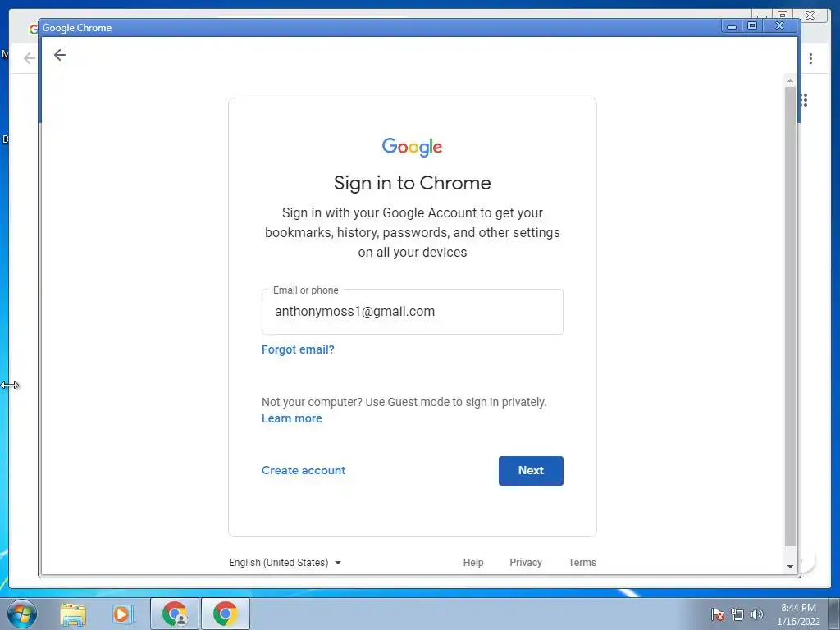
Task: Click the Google apps grid icon in the background window
Action: [805, 100]
